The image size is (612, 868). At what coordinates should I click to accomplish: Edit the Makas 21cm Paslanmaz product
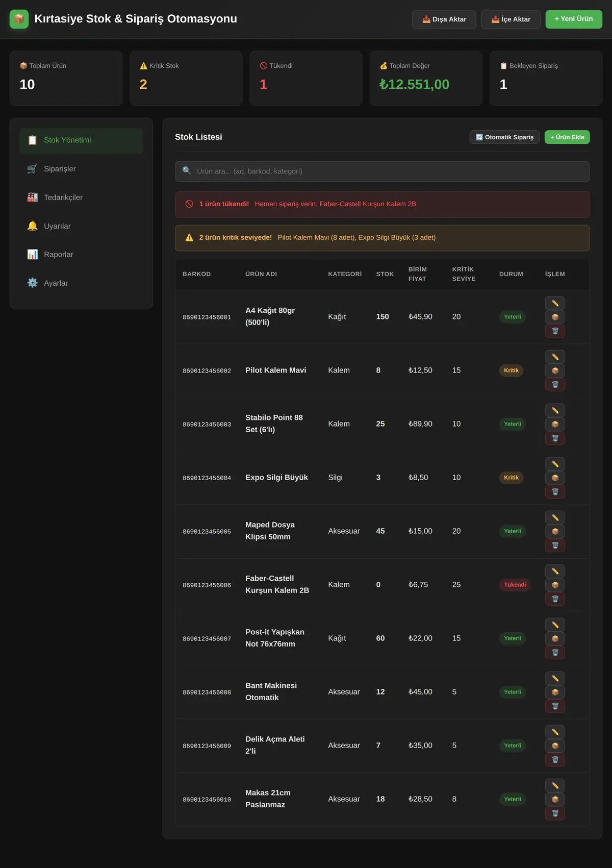click(x=555, y=785)
